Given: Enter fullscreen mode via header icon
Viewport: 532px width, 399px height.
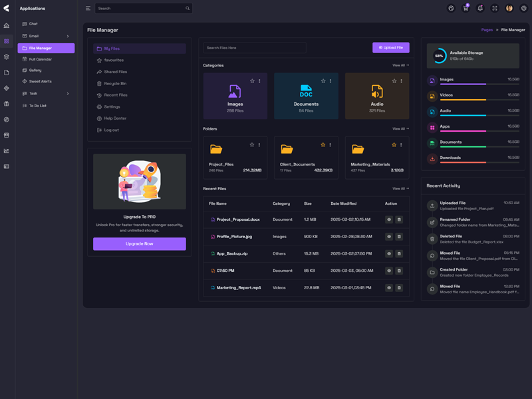Looking at the screenshot, I should click(x=495, y=9).
